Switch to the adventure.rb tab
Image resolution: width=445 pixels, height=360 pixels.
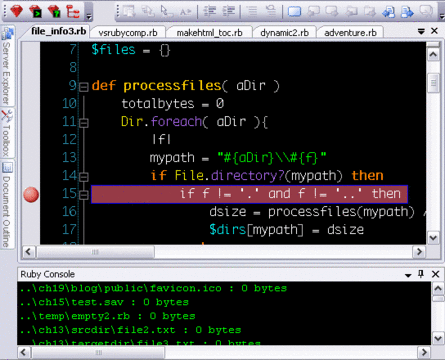point(350,33)
